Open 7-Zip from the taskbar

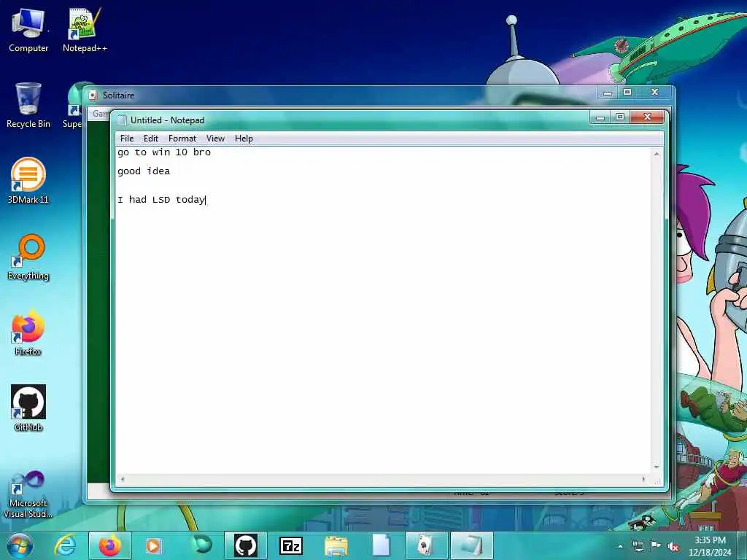point(291,545)
